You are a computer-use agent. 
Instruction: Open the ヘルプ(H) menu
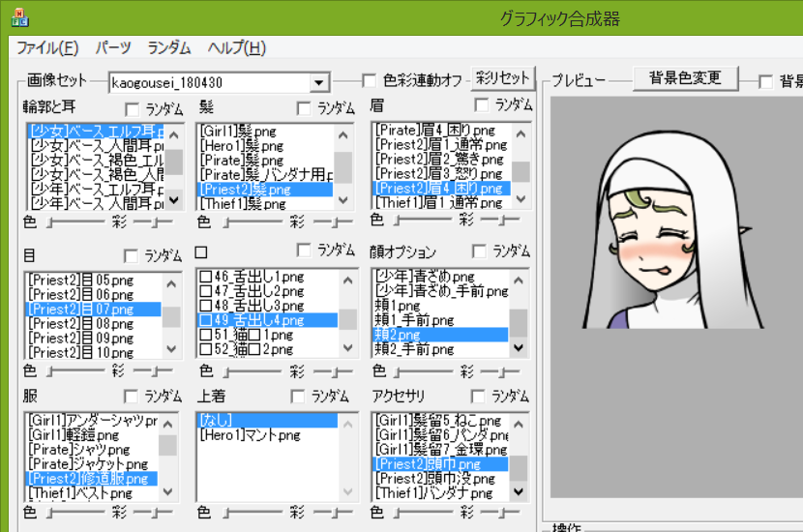(x=237, y=48)
